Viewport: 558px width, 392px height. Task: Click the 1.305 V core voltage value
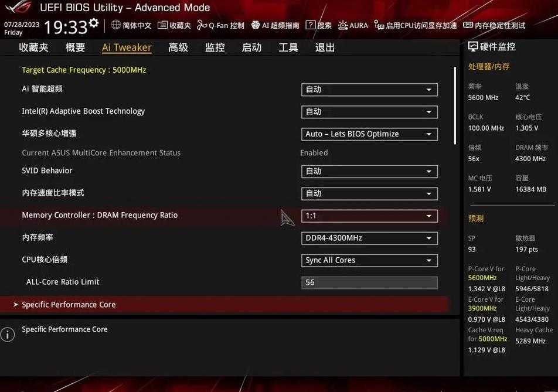pyautogui.click(x=527, y=128)
